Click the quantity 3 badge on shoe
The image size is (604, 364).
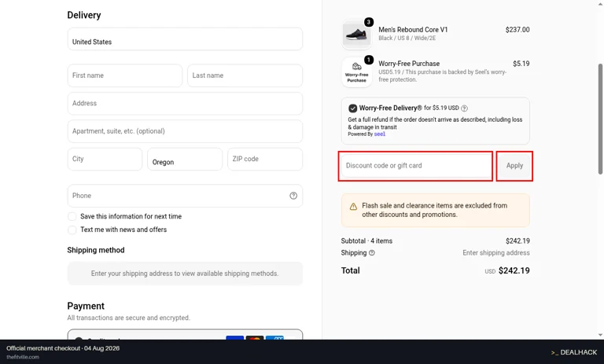(x=369, y=22)
